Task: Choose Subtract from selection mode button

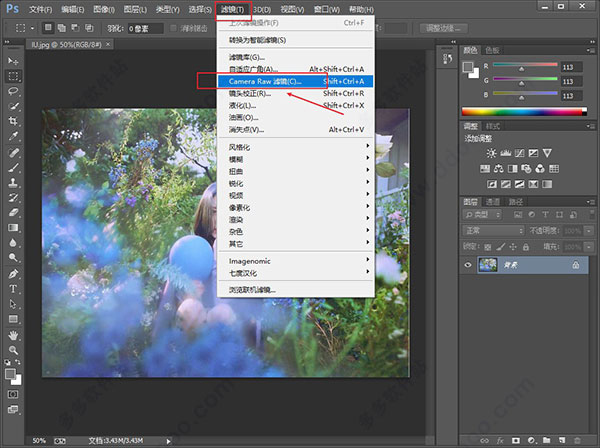Action: tap(75, 28)
